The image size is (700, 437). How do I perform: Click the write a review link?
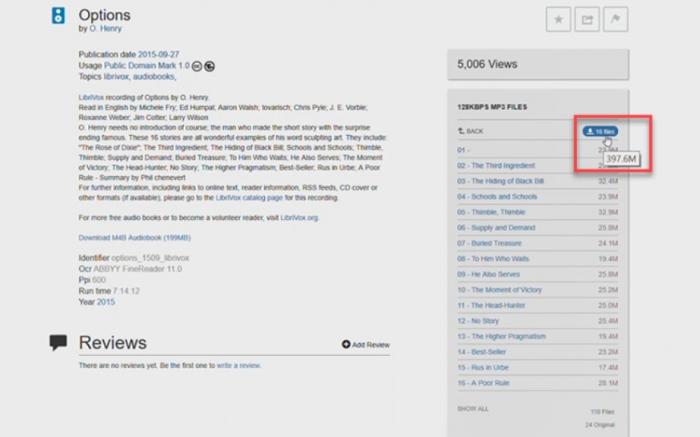click(238, 365)
